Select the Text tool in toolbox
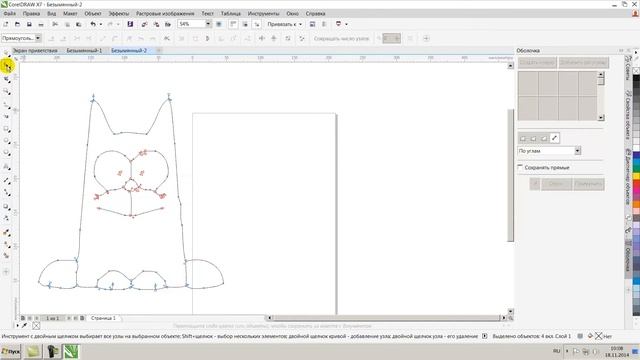This screenshot has height=360, width=640. pyautogui.click(x=7, y=167)
